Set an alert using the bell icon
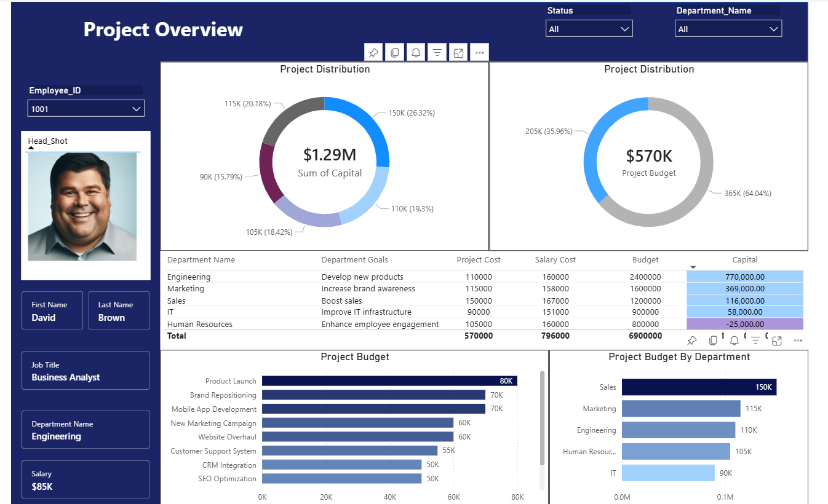Image resolution: width=828 pixels, height=504 pixels. (x=415, y=52)
